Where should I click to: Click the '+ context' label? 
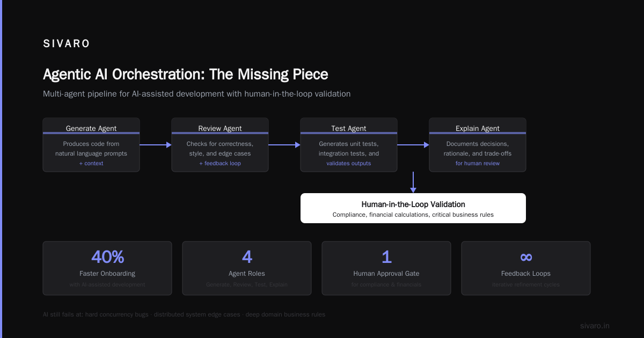(x=91, y=163)
